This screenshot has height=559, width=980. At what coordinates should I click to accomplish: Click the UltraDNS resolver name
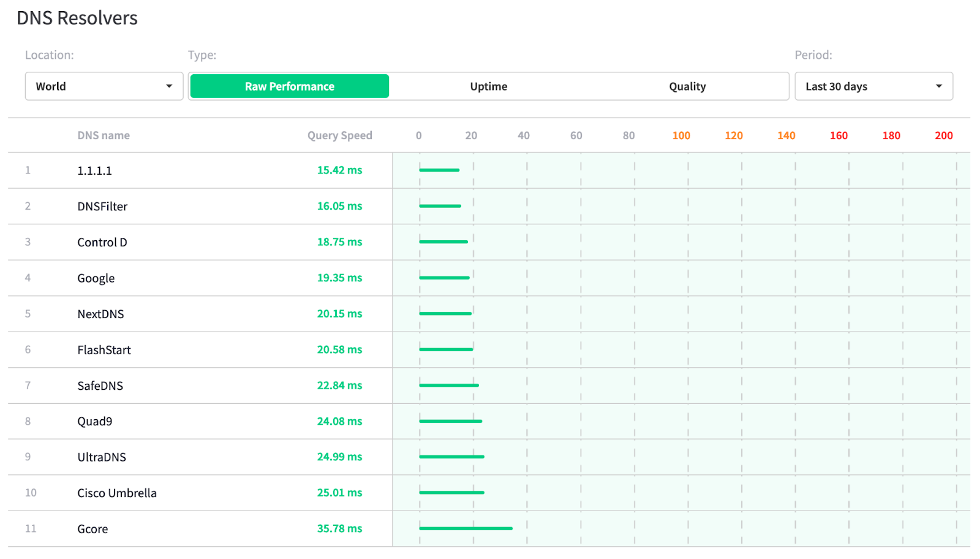[x=102, y=457]
